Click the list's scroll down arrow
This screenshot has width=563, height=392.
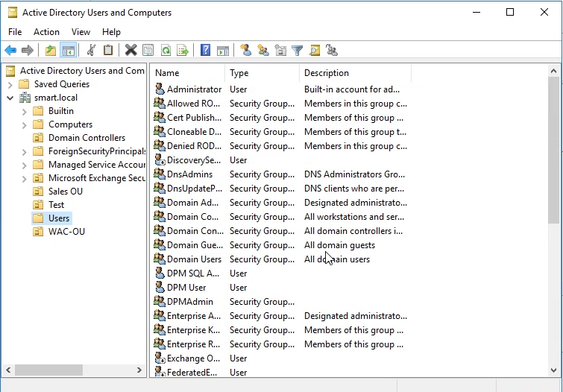point(553,370)
